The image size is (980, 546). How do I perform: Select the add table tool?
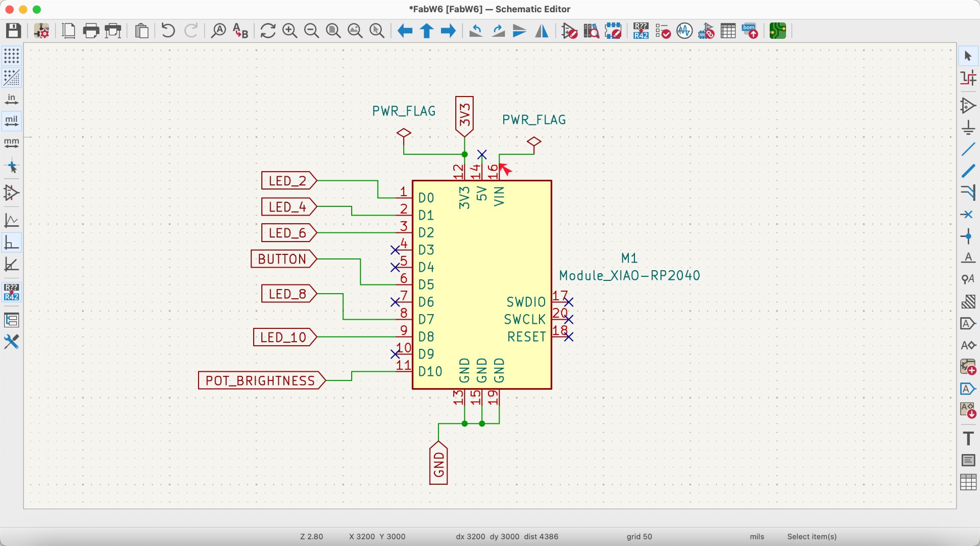coord(968,482)
